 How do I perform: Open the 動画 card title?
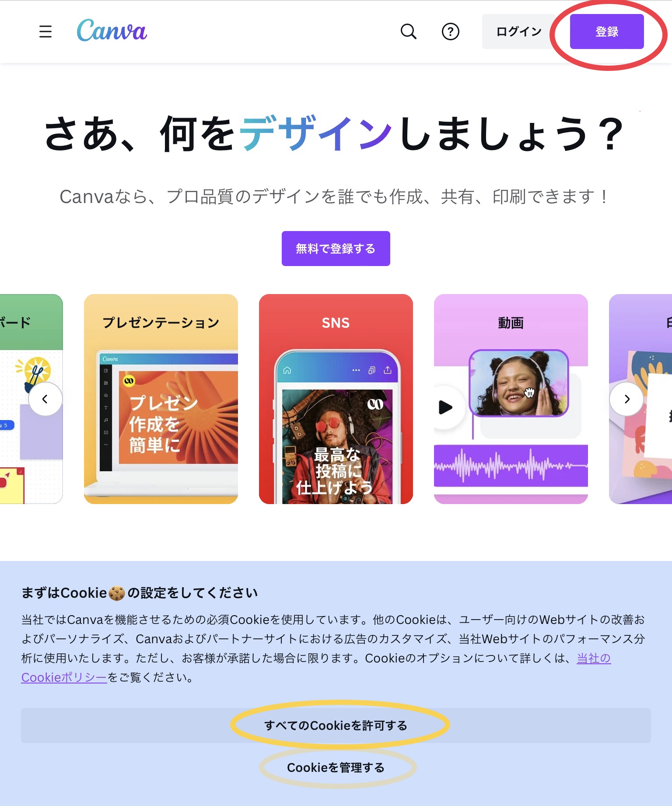click(511, 323)
